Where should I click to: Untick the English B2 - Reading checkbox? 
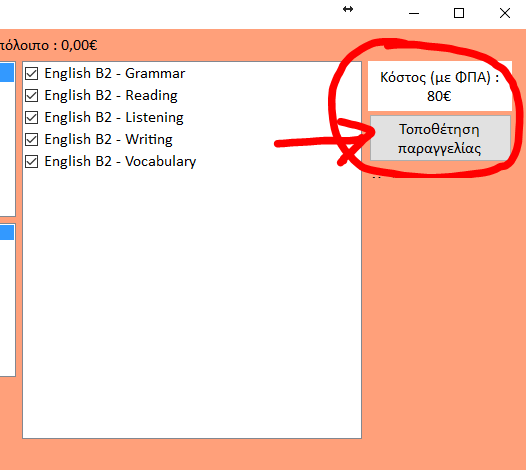coord(32,96)
